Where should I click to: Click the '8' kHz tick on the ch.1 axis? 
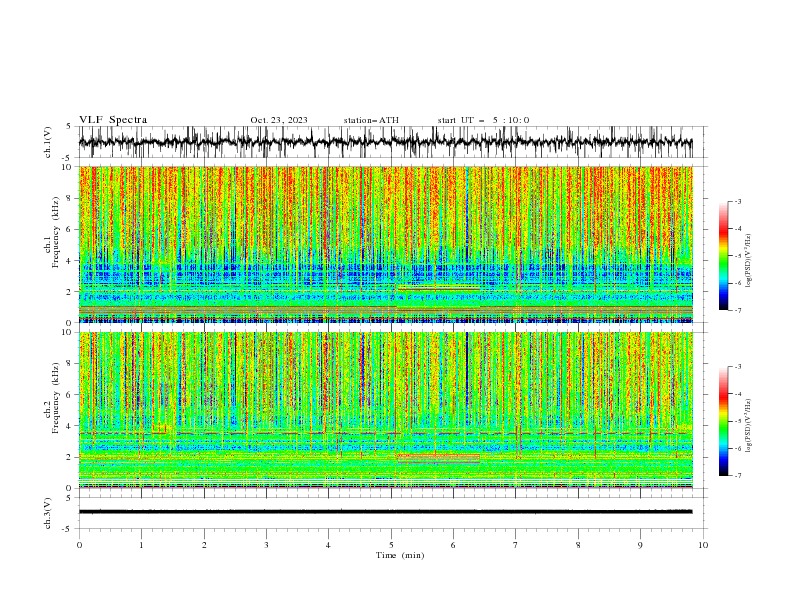70,198
